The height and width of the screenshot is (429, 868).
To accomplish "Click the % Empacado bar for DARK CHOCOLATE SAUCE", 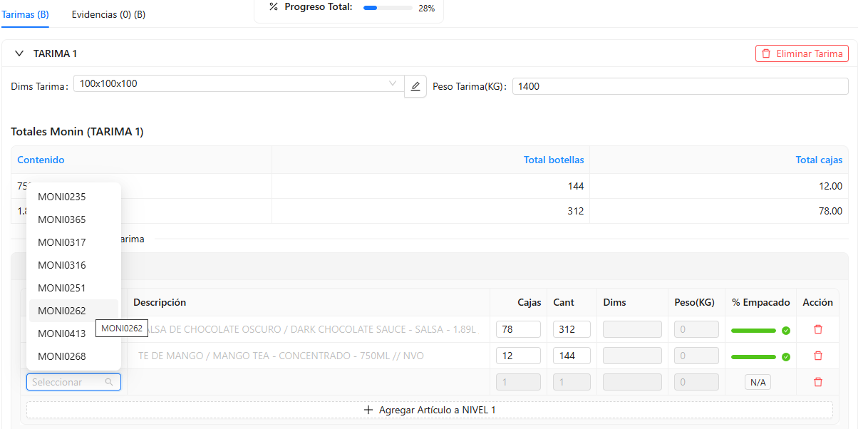I will (753, 330).
